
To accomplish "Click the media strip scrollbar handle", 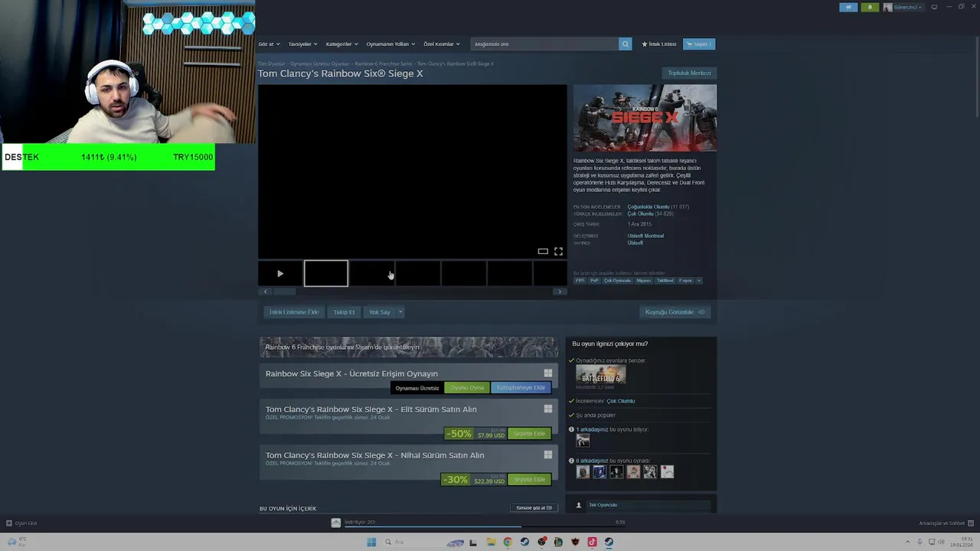I will click(285, 292).
